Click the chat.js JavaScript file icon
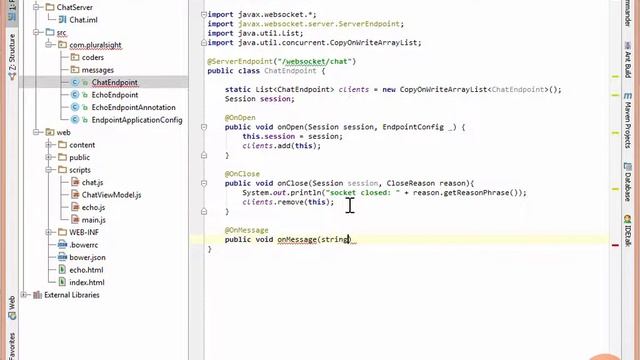 point(75,182)
